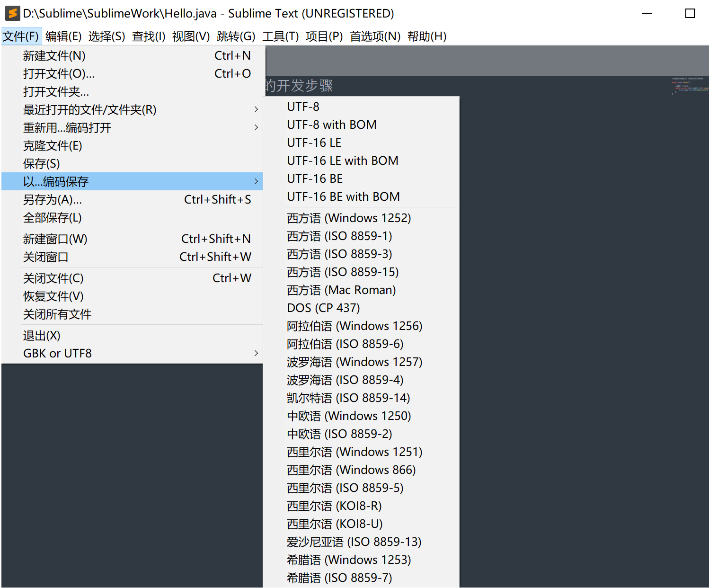Select UTF-16 BE with BOM encoding
Image resolution: width=709 pixels, height=588 pixels.
pyautogui.click(x=361, y=197)
